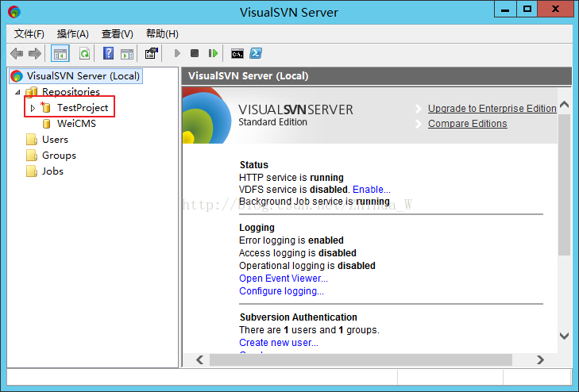The image size is (579, 392).
Task: Click 'Access logging is disabled' text
Action: (x=298, y=253)
